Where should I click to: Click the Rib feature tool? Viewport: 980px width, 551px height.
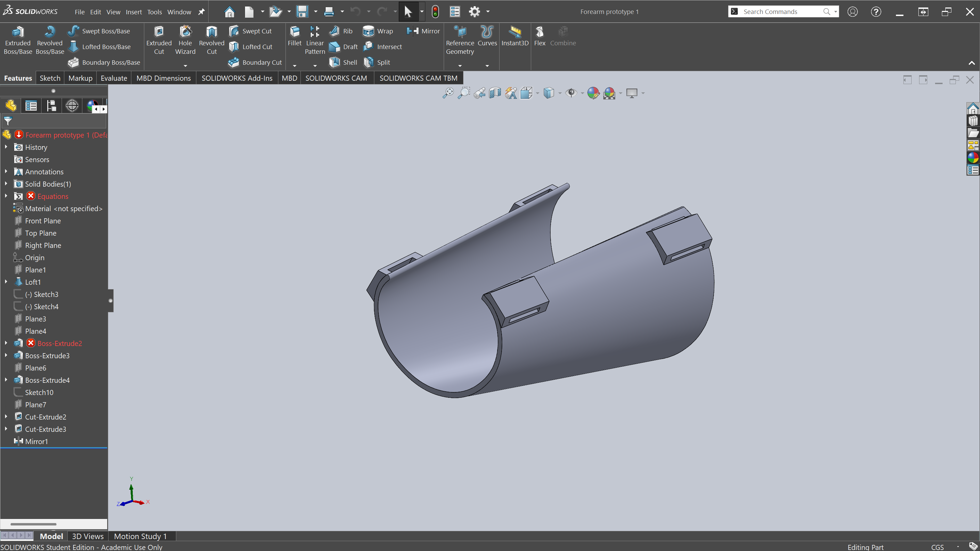point(341,31)
